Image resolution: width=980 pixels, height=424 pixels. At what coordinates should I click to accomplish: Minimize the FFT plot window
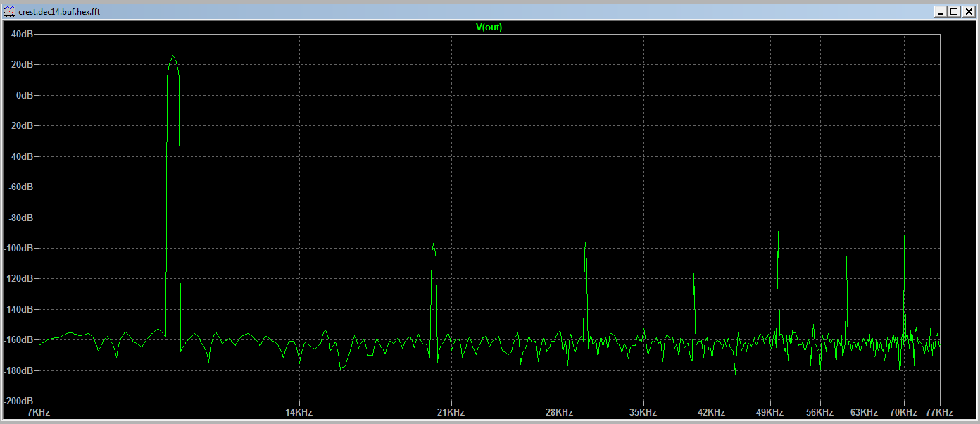941,12
